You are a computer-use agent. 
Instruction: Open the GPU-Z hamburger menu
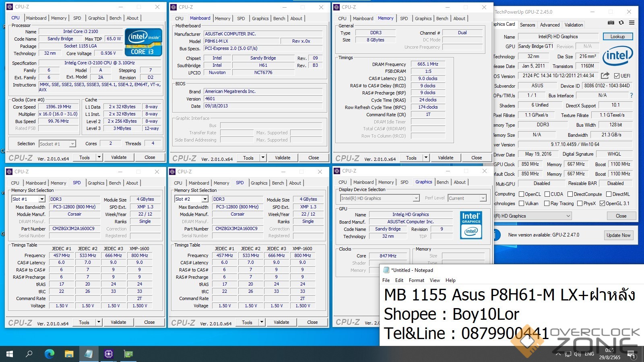click(632, 23)
